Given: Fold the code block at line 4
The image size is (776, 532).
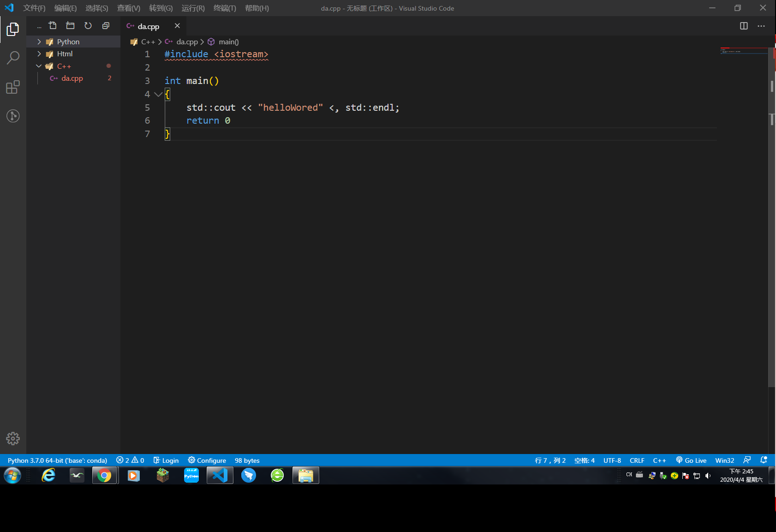Looking at the screenshot, I should coord(158,94).
